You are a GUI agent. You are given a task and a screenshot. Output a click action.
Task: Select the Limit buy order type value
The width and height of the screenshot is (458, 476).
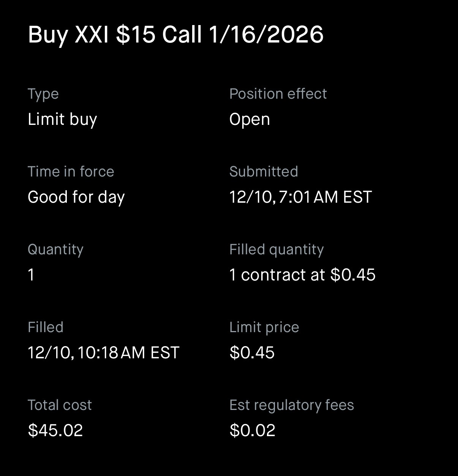pos(62,119)
